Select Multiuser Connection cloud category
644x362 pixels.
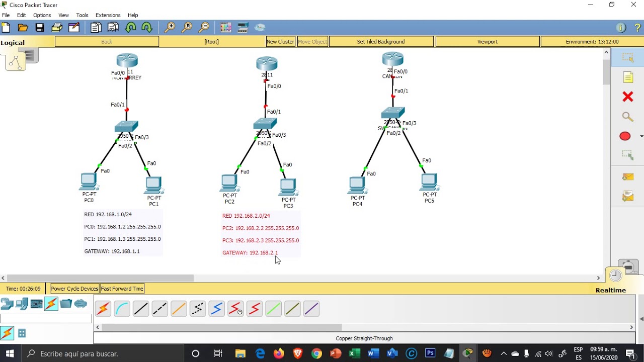coord(80,304)
